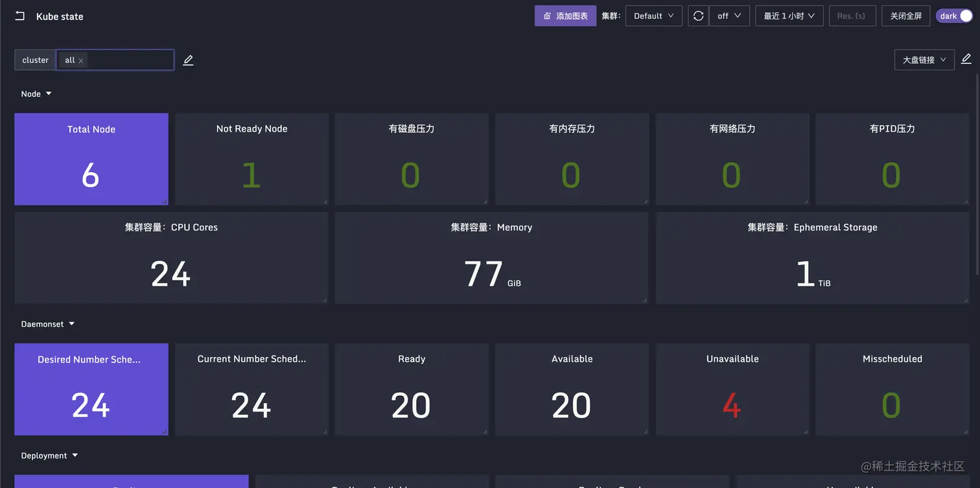Select the Daemonset Ready panel
This screenshot has height=488, width=980.
tap(412, 389)
